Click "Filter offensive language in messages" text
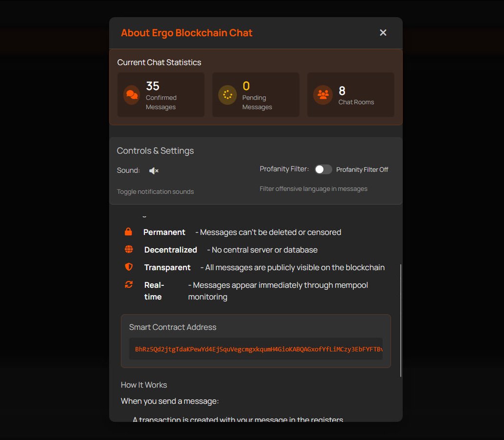This screenshot has height=440, width=504. click(313, 188)
